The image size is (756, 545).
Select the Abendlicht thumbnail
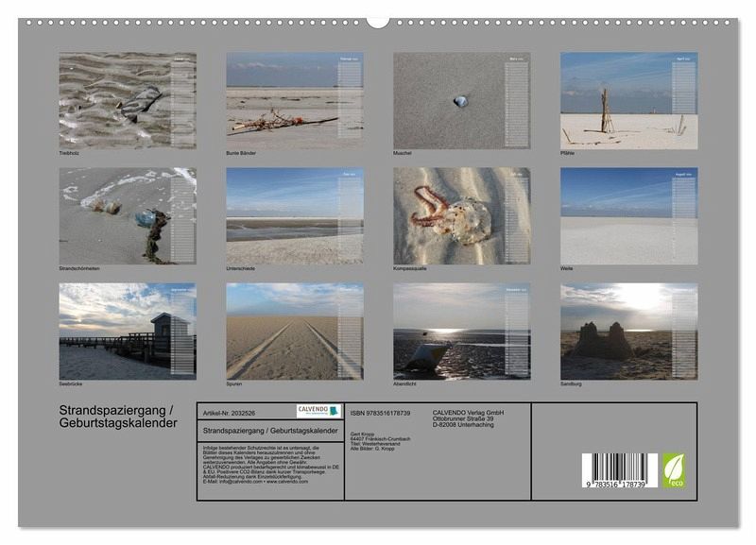[462, 331]
